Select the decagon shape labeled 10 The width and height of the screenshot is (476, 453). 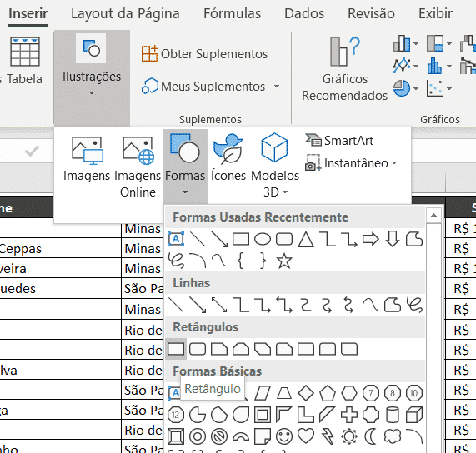click(x=414, y=393)
